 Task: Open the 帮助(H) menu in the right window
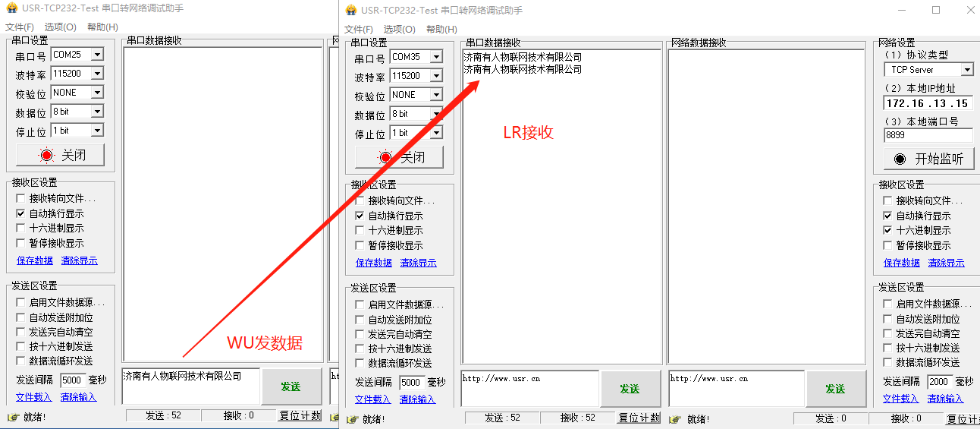[441, 30]
